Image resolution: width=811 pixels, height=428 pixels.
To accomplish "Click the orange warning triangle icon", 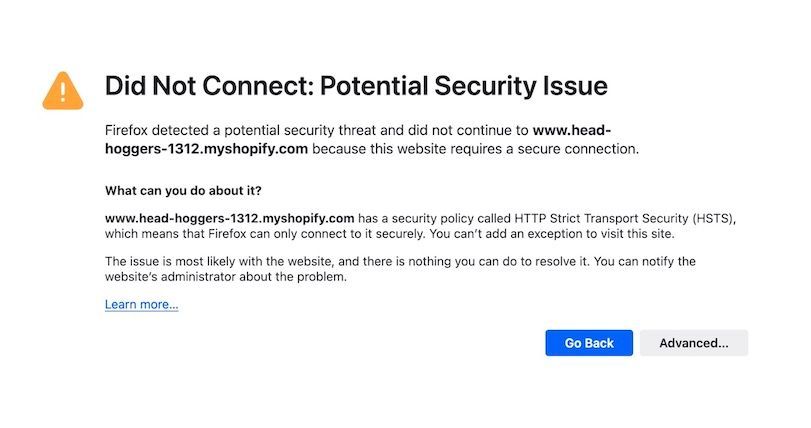I will click(x=62, y=90).
